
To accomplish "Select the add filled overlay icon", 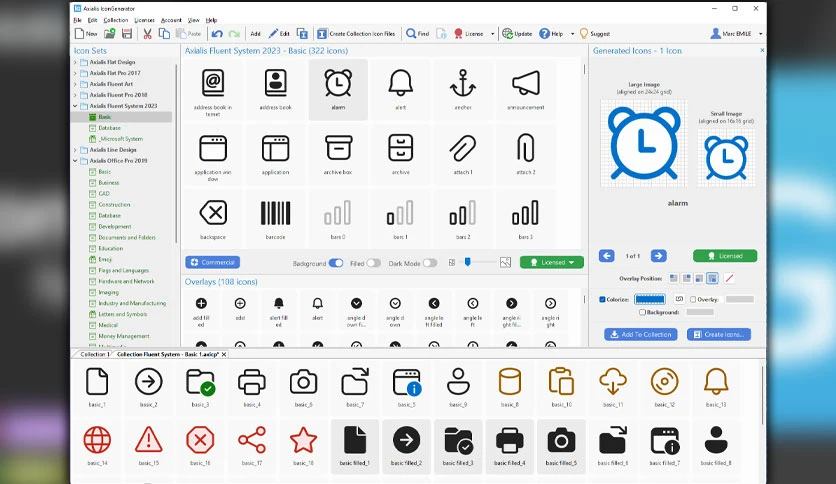I will click(201, 310).
